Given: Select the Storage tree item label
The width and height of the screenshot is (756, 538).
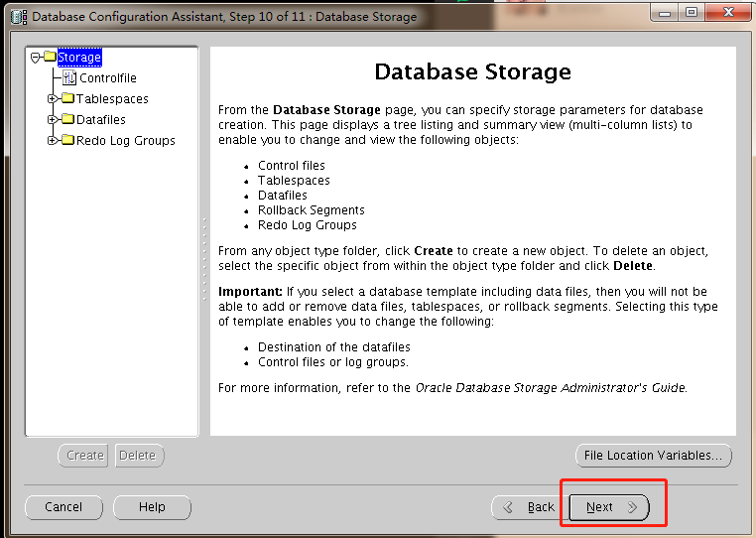Looking at the screenshot, I should coord(79,57).
